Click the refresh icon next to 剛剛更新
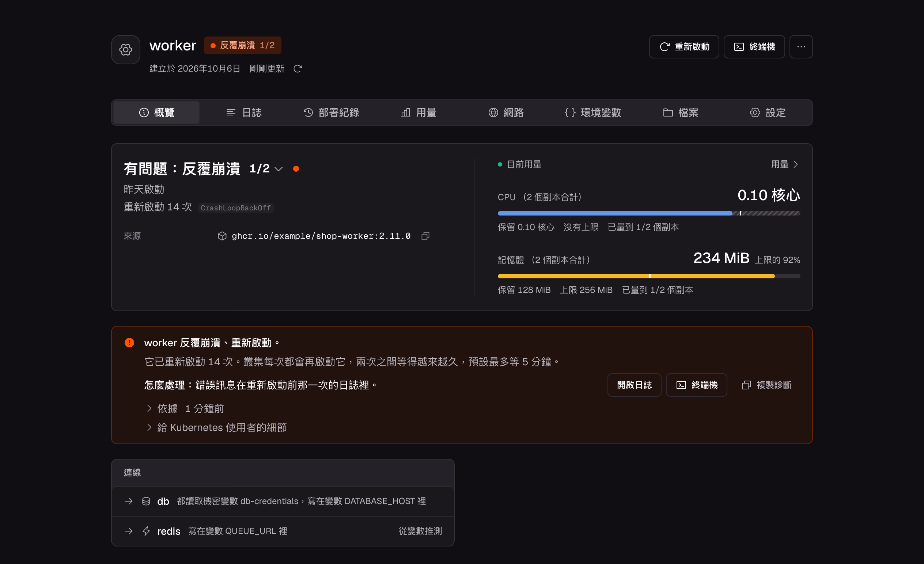This screenshot has width=924, height=564. (x=298, y=69)
